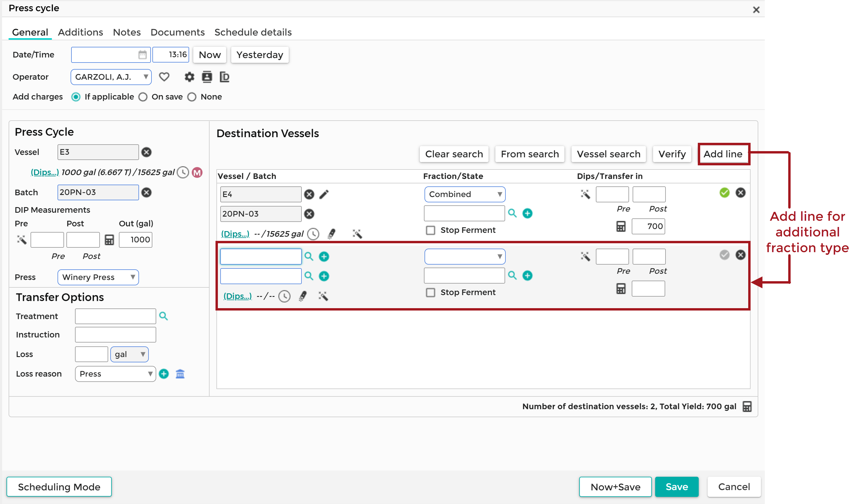This screenshot has width=849, height=504.
Task: Search batch for the new blank line
Action: pyautogui.click(x=309, y=276)
